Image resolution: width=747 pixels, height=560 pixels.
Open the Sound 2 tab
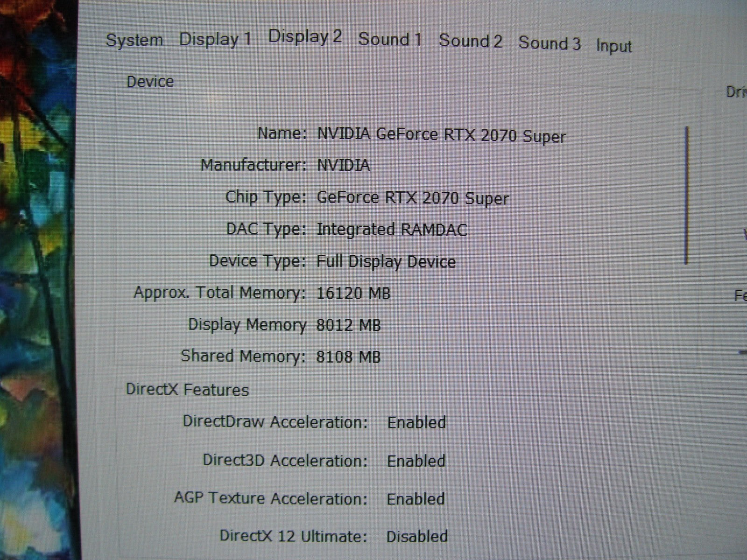tap(470, 41)
